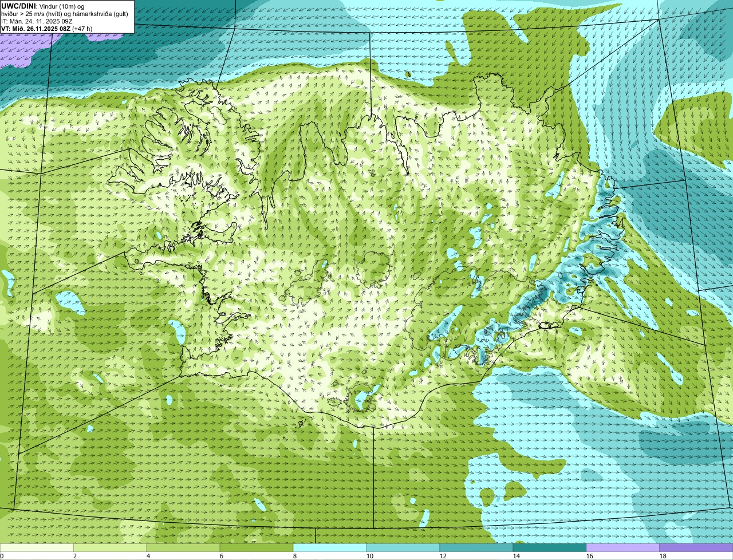
Task: Click the "8" label on the wind scale
Action: click(295, 556)
